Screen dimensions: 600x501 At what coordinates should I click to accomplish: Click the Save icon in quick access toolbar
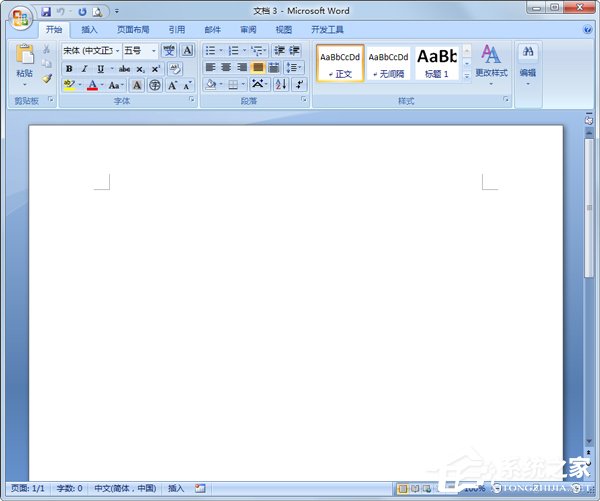click(46, 11)
